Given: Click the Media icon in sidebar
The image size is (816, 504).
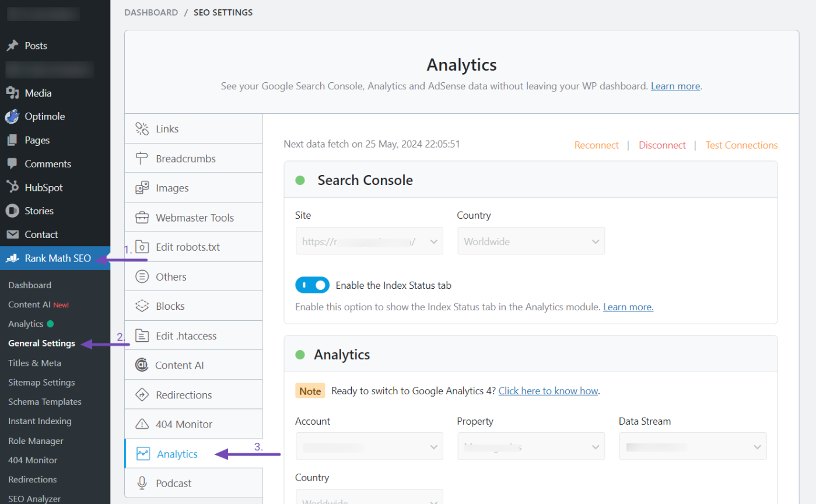Looking at the screenshot, I should (12, 93).
